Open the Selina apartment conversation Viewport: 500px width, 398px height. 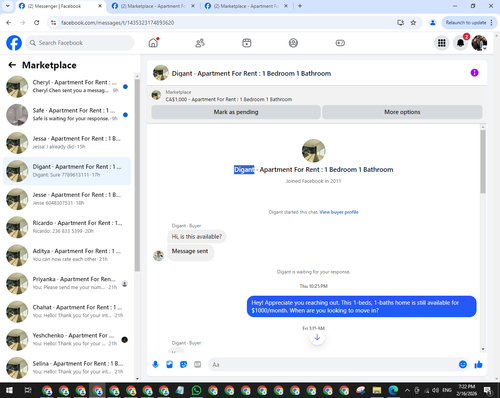point(67,368)
